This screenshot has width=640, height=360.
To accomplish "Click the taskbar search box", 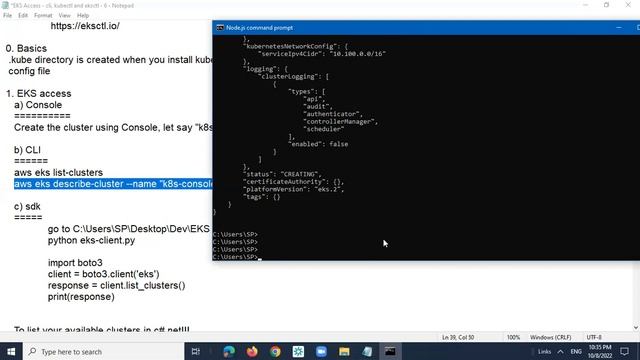I will pos(103,351).
